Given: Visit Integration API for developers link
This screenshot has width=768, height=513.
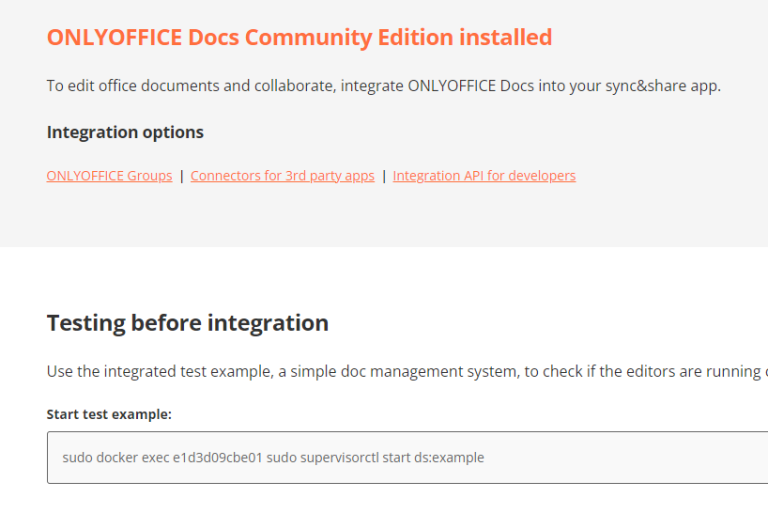Looking at the screenshot, I should click(x=484, y=175).
